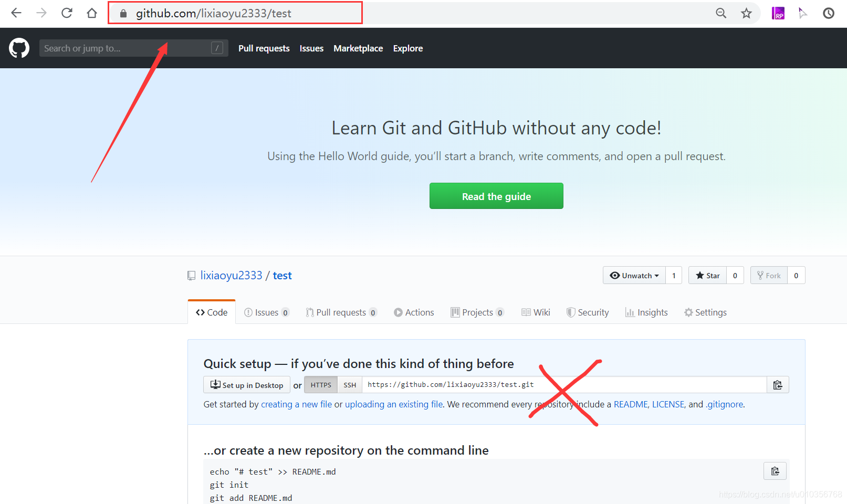Click the browser address bar URL

coord(213,14)
